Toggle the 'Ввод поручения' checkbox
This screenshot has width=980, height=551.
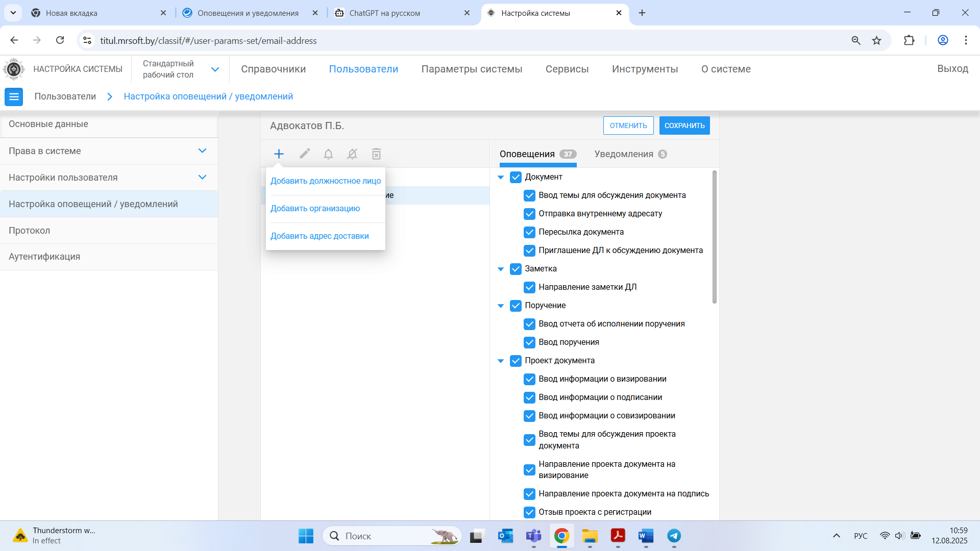529,342
